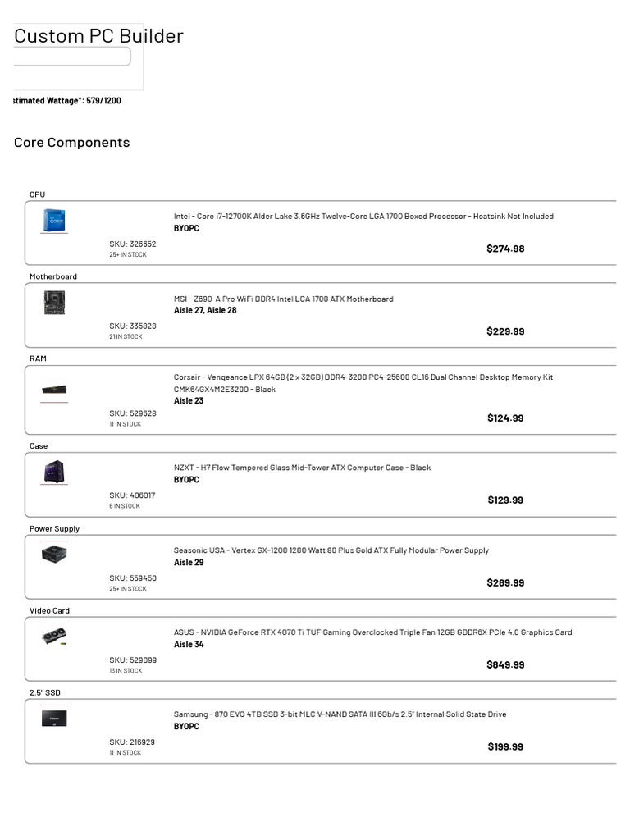
Task: Click the Corsair Vengeance RAM image
Action: pyautogui.click(x=54, y=390)
